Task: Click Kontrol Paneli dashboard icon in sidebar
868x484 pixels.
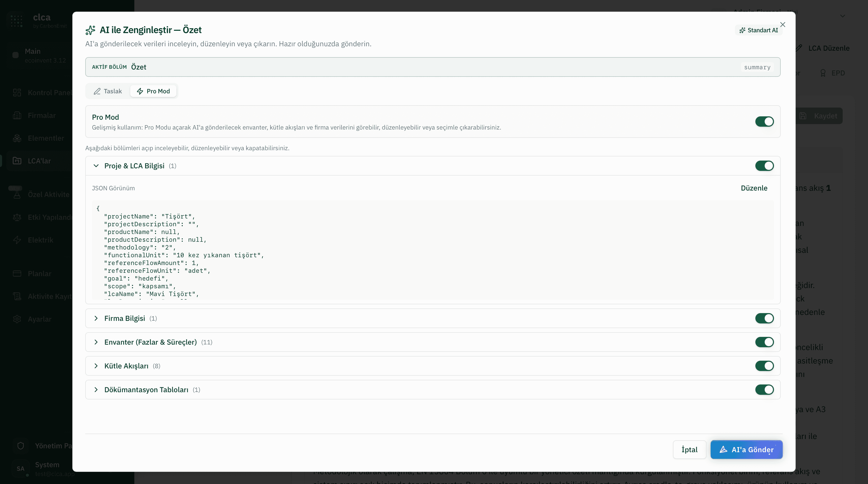Action: coord(17,92)
